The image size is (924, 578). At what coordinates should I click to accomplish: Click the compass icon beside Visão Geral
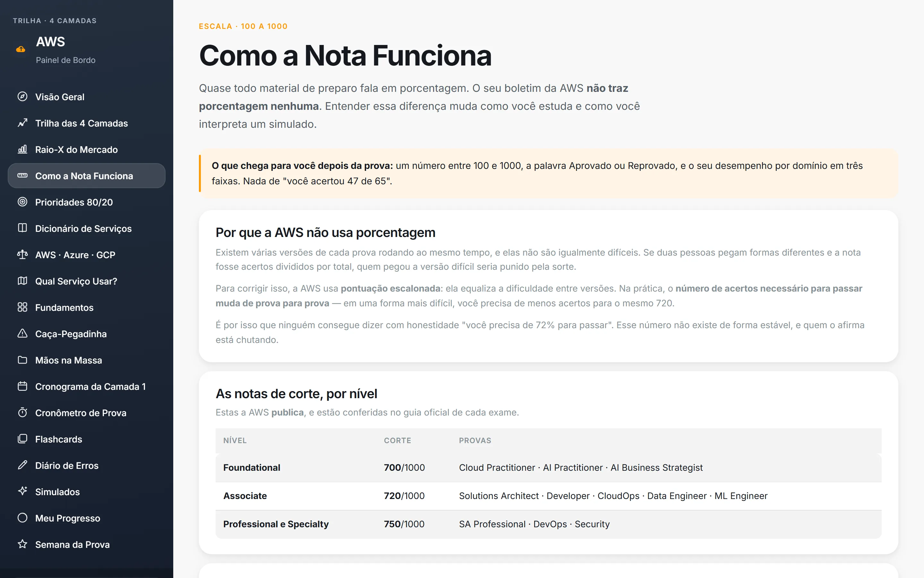(22, 96)
